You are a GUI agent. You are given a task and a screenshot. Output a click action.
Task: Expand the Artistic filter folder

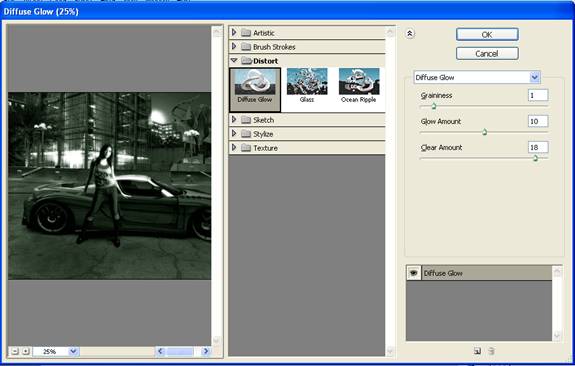234,33
